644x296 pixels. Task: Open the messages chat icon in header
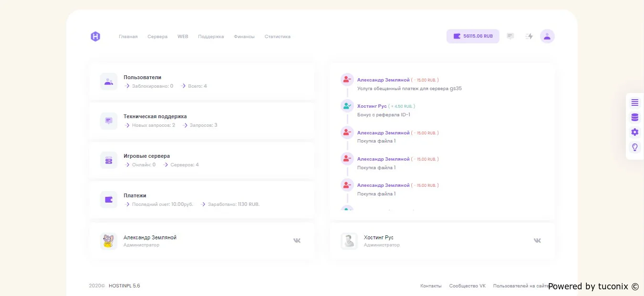pos(510,36)
